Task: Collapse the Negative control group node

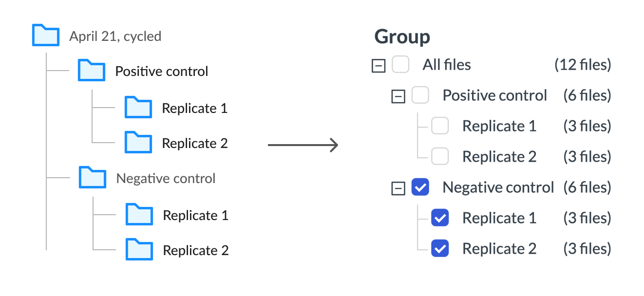Action: pyautogui.click(x=398, y=188)
